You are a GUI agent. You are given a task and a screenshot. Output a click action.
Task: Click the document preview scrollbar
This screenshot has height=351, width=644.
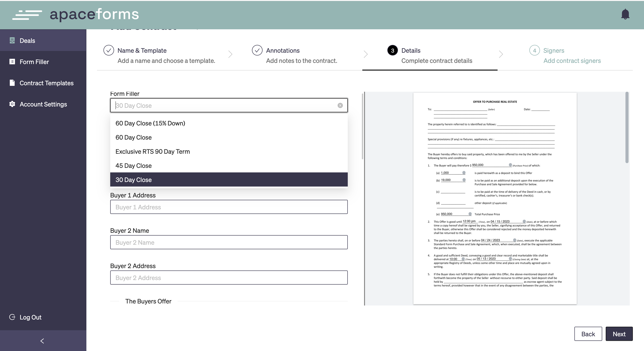pyautogui.click(x=627, y=128)
